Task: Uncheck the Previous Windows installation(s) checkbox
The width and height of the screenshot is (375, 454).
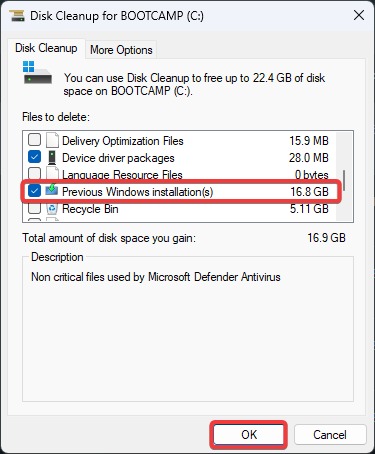Action: click(x=35, y=191)
